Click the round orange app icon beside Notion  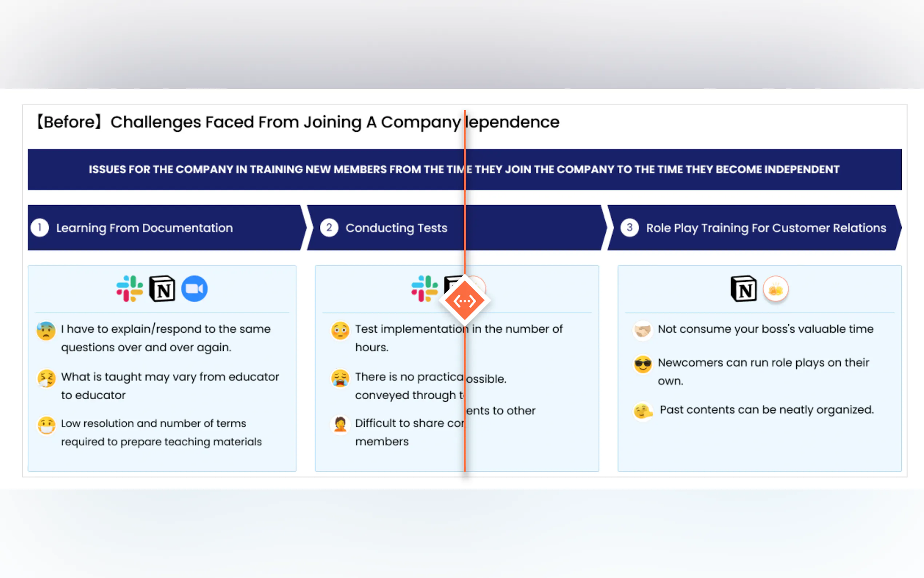(x=776, y=289)
